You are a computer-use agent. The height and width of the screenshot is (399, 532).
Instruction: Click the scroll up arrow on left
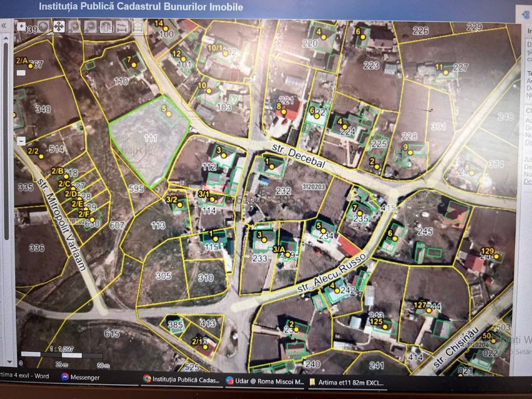point(6,38)
